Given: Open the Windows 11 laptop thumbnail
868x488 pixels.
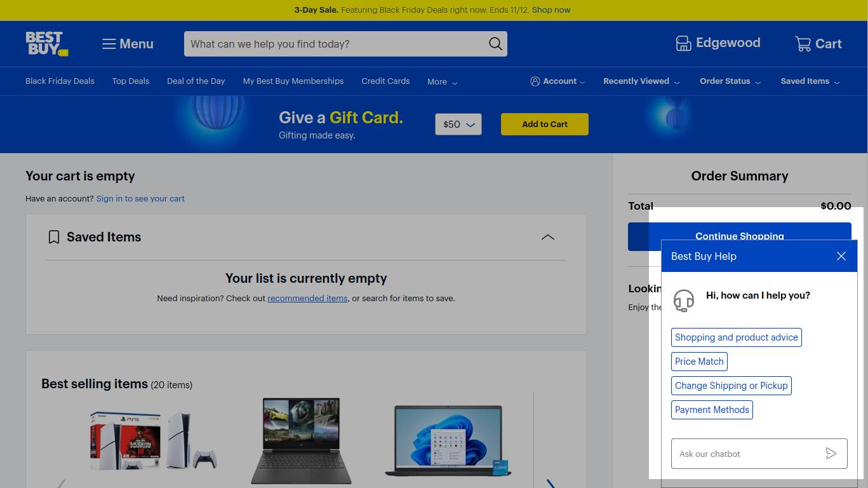Looking at the screenshot, I should pyautogui.click(x=448, y=441).
